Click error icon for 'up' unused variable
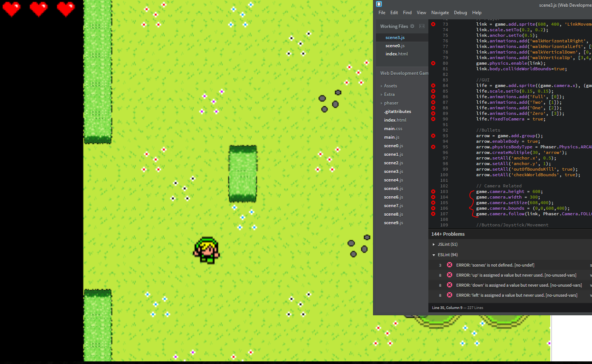The height and width of the screenshot is (364, 592). 450,275
